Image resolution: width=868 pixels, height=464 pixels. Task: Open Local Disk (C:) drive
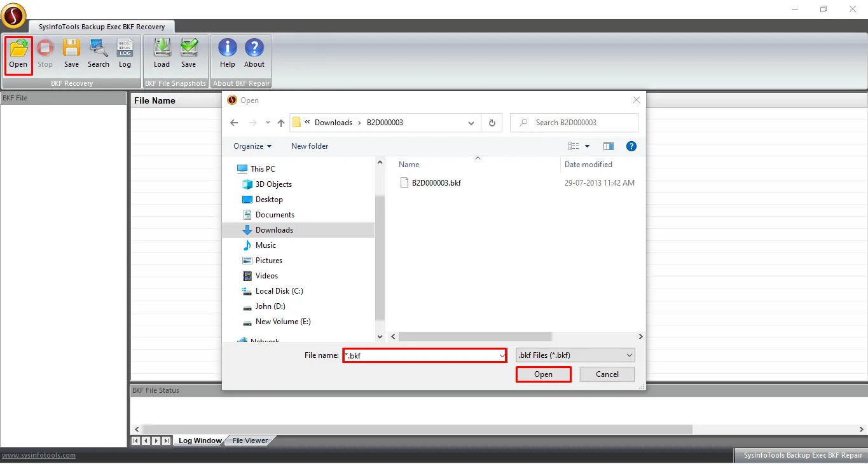(273, 291)
